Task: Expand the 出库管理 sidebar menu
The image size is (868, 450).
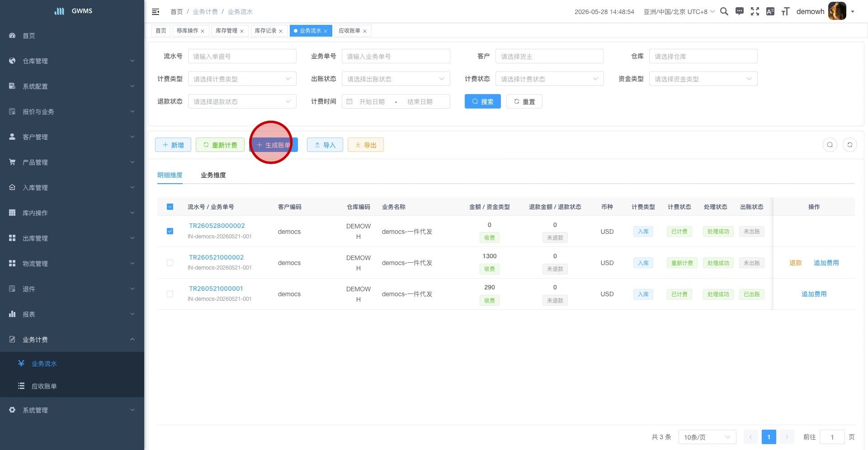Action: click(x=72, y=238)
